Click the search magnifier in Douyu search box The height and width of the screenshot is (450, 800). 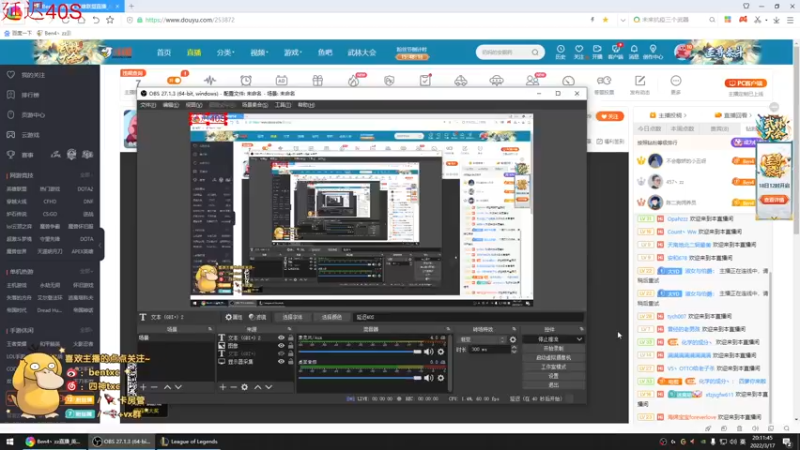click(535, 52)
